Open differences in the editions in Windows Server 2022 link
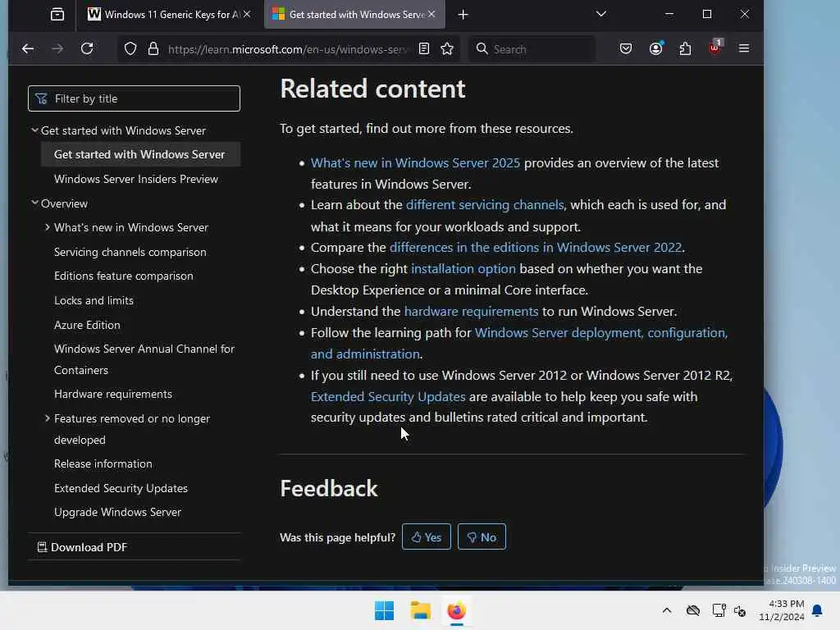This screenshot has height=630, width=840. point(536,248)
